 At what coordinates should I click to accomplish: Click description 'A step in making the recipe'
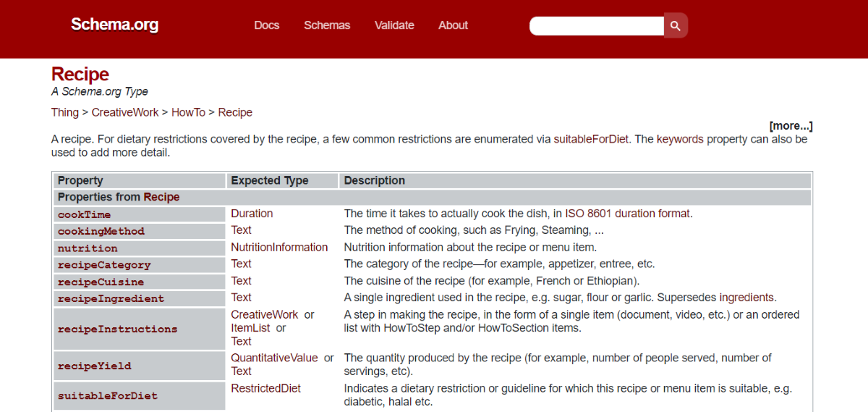[571, 321]
